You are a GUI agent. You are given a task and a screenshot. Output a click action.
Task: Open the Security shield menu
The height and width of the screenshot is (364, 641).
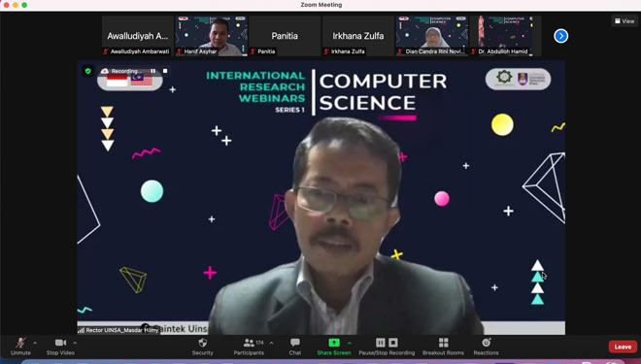coord(202,346)
